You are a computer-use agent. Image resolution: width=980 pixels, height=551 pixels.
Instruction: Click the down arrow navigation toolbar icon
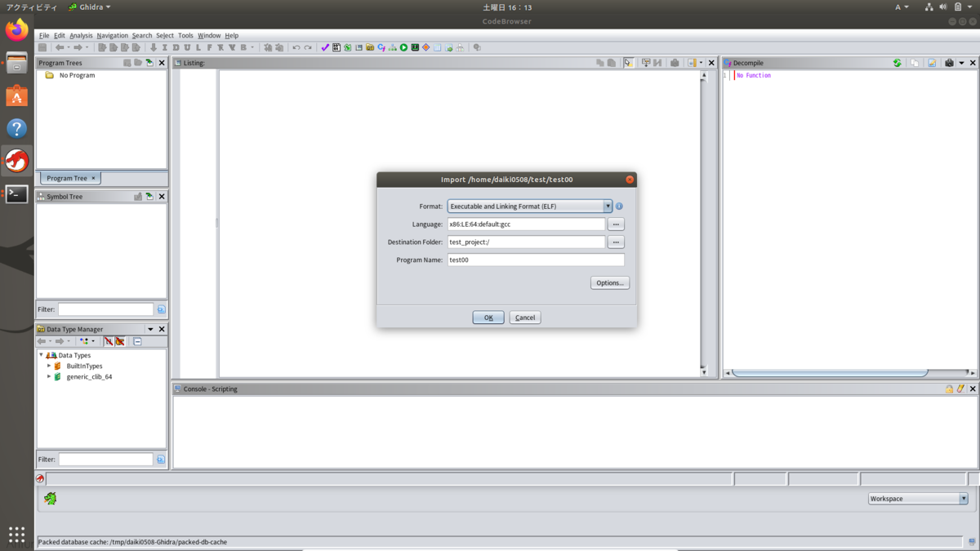(153, 47)
